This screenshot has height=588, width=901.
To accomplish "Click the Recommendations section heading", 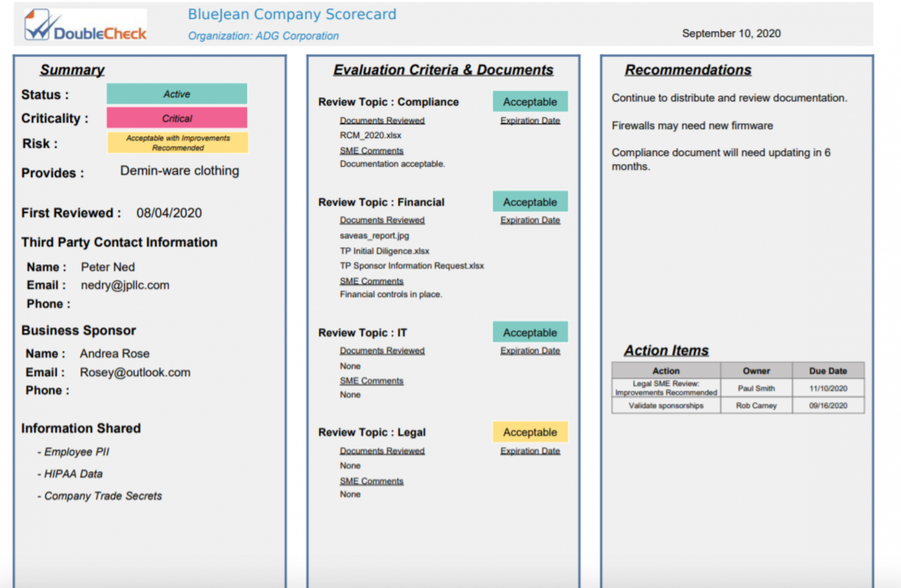I will (687, 70).
